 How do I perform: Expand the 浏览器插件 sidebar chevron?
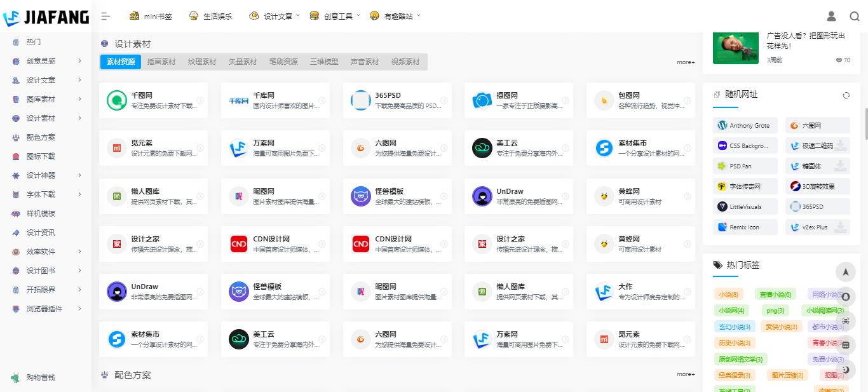point(79,309)
